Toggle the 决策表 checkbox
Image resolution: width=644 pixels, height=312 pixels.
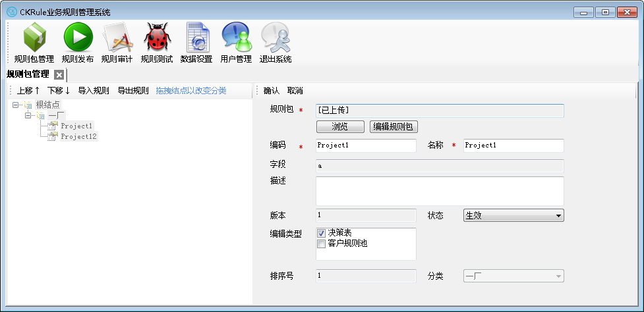click(322, 234)
